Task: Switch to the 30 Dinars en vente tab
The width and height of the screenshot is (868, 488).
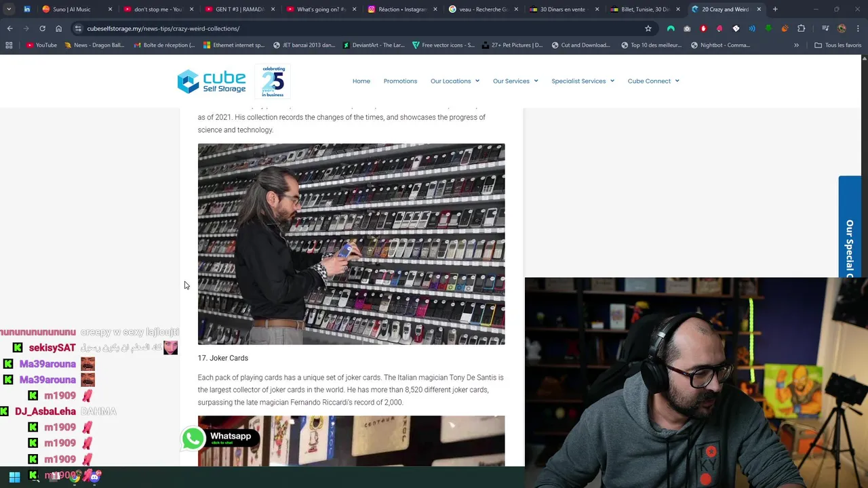Action: pos(563,9)
